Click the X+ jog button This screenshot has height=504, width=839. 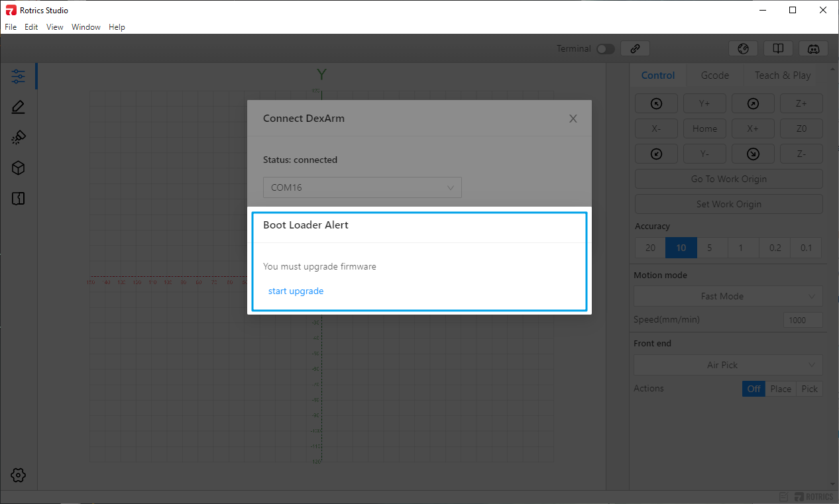coord(753,128)
